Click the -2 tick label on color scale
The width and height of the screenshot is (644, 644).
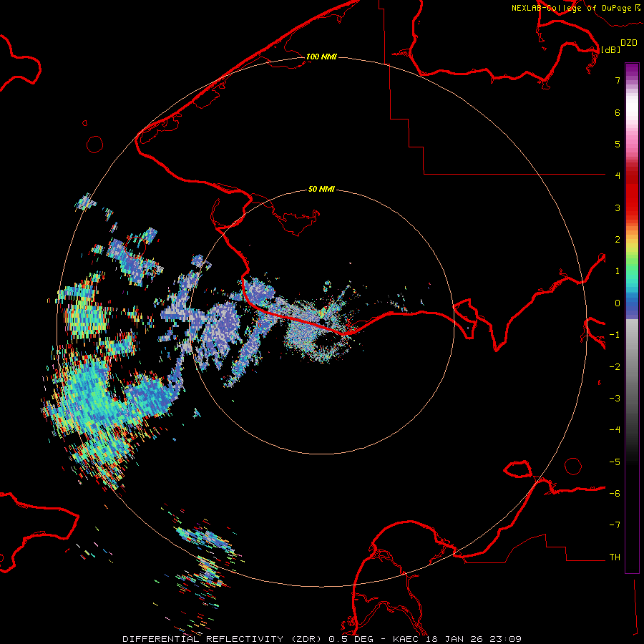[x=615, y=367]
